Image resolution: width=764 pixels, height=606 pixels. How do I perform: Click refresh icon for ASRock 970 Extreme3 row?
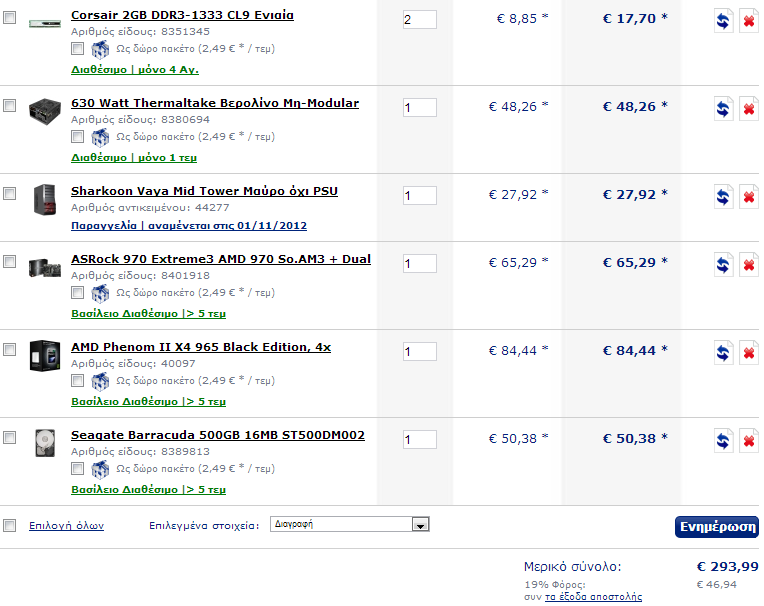[724, 265]
